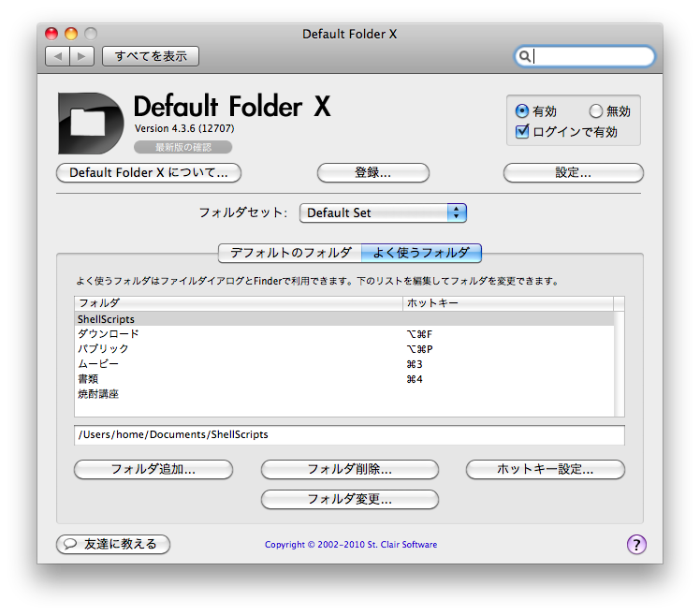Screen dimensions: 700x615
Task: Click the すべてを表示 button
Action: pyautogui.click(x=151, y=56)
